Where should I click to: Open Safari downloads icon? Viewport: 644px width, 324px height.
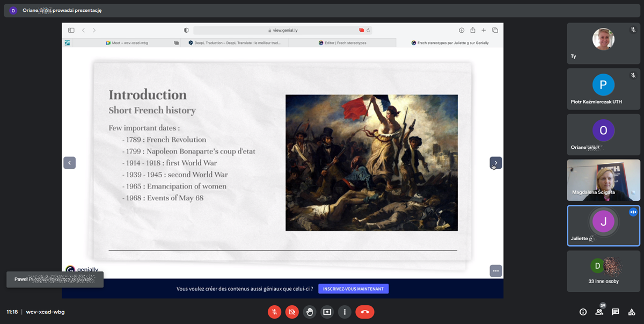click(x=462, y=31)
